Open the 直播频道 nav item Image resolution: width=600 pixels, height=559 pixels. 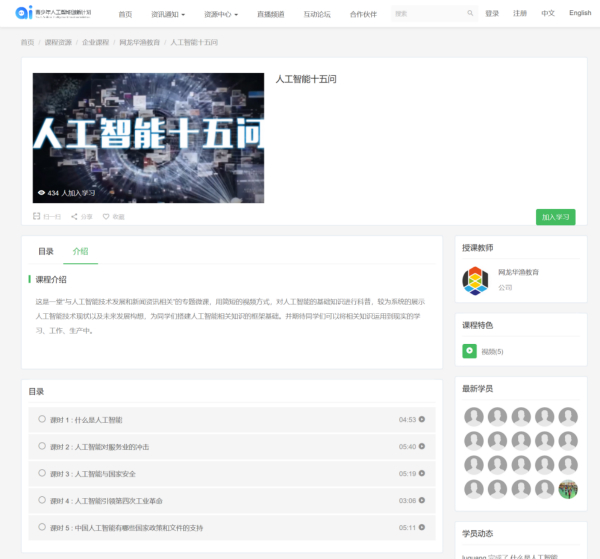tap(271, 14)
